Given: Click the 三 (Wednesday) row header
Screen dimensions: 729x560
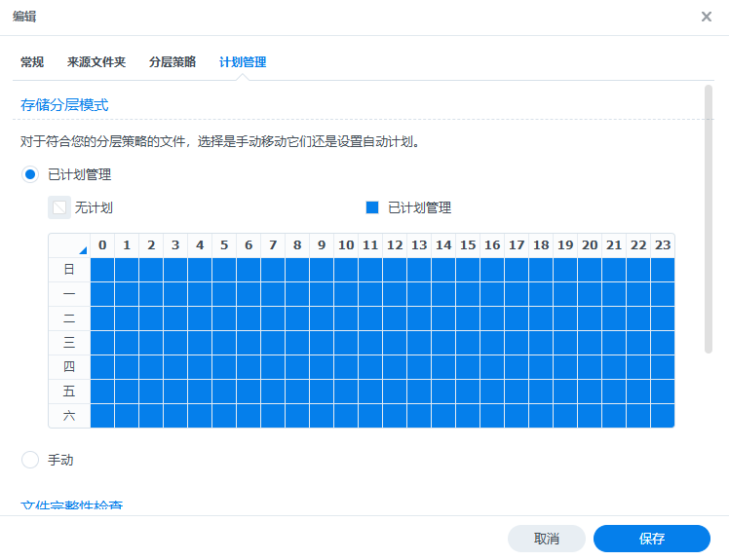Looking at the screenshot, I should 69,343.
